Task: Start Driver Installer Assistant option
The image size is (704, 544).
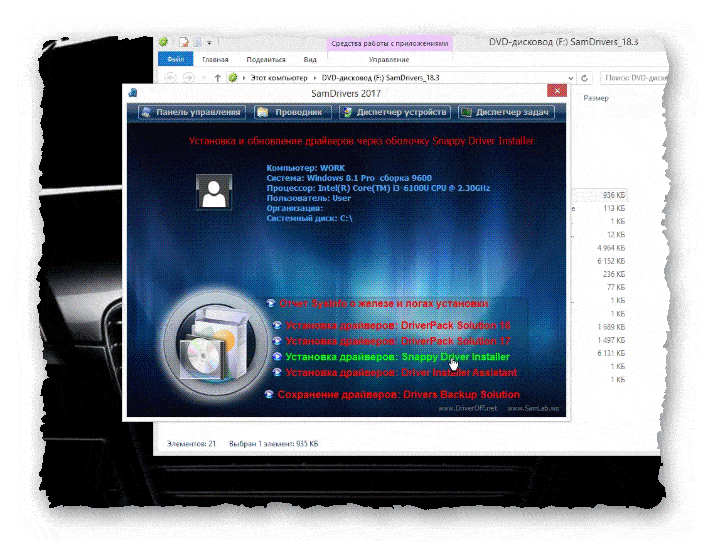Action: pos(401,373)
